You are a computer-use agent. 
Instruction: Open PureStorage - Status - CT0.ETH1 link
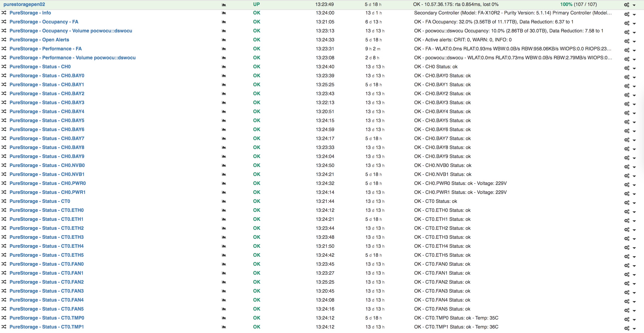(47, 219)
